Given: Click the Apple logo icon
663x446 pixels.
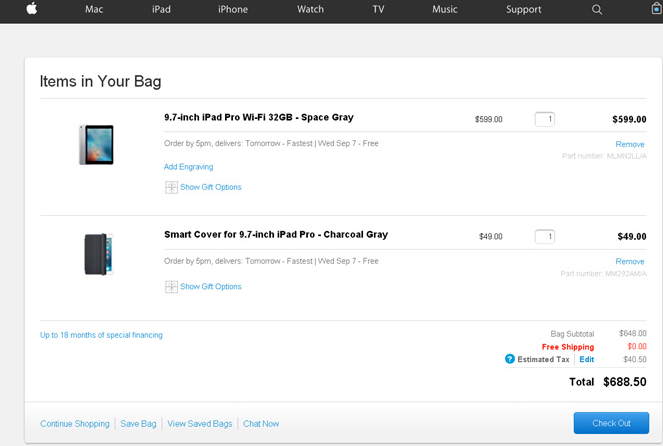Looking at the screenshot, I should 32,8.
